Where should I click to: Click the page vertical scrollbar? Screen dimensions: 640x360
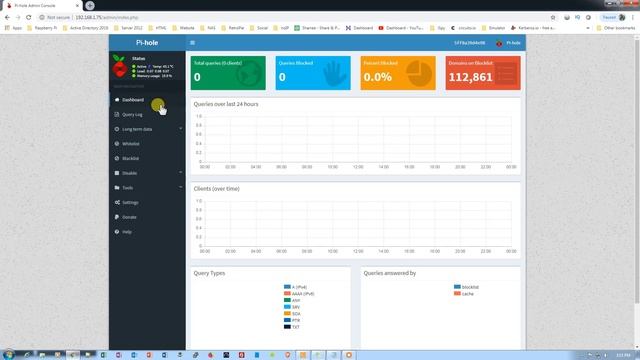pos(637,171)
